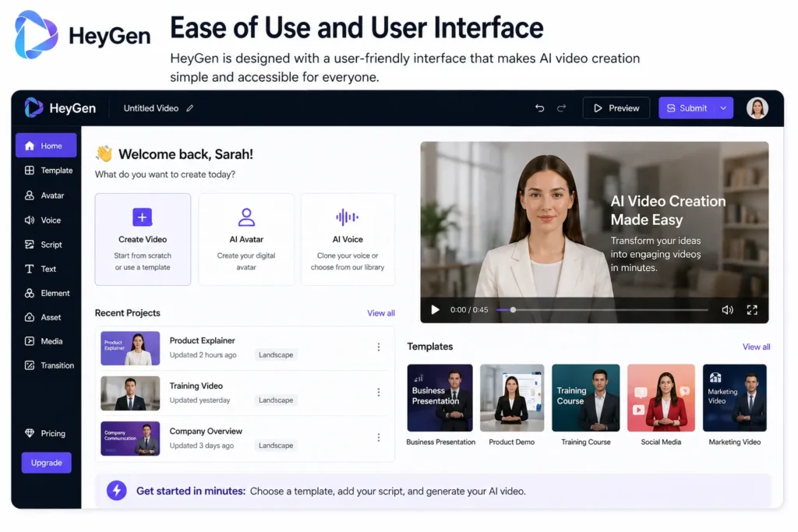Screen dimensions: 798x532
Task: Click the Create Video plus icon
Action: [142, 217]
